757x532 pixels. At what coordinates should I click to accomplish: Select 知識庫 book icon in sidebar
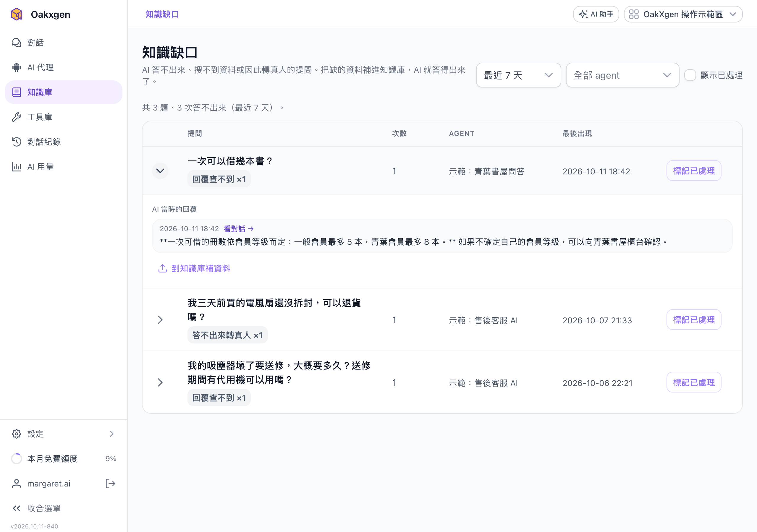(x=17, y=92)
